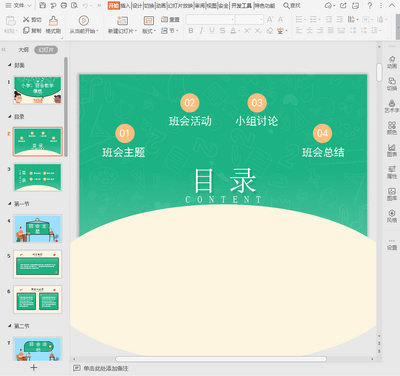The width and height of the screenshot is (400, 376).
Task: Open the Help question mark icon
Action: [x=369, y=5]
